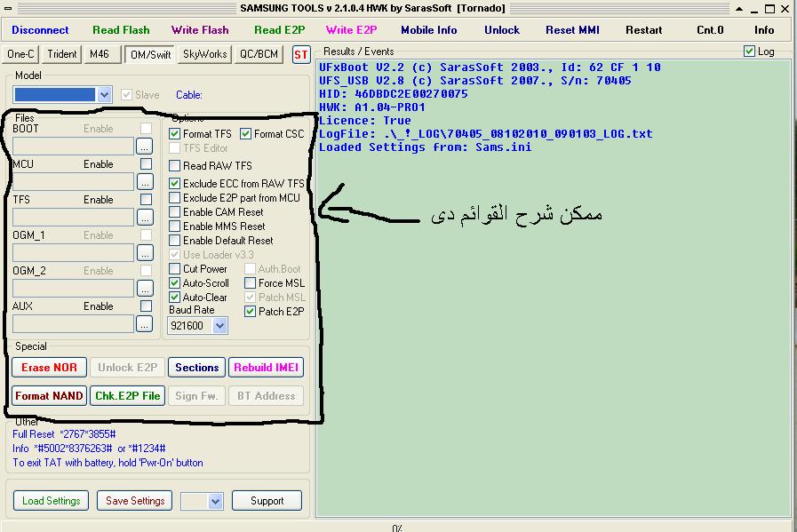Enable CAM Reset checkbox
797x532 pixels.
point(174,212)
